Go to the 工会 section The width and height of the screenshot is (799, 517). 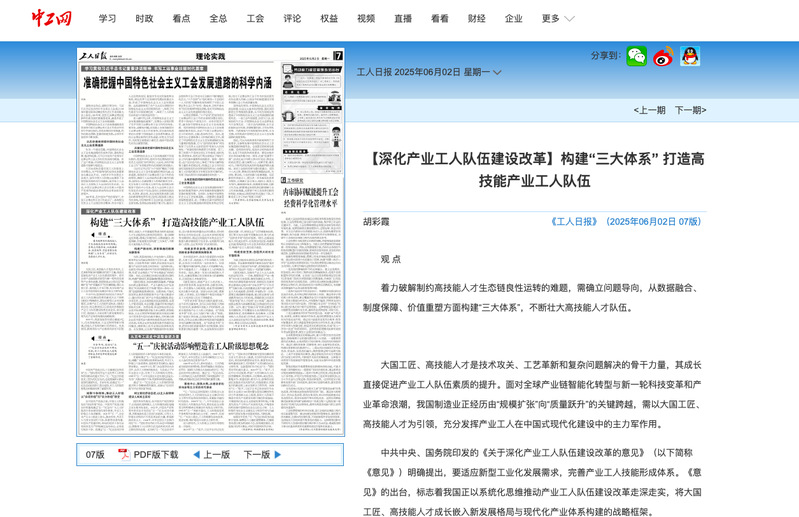(x=255, y=18)
